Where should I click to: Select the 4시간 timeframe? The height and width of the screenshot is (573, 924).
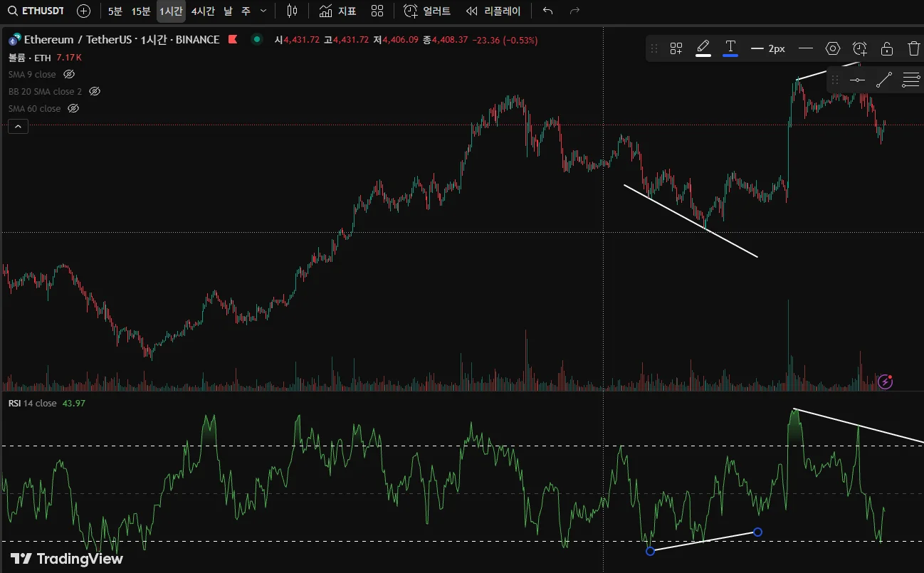click(202, 11)
